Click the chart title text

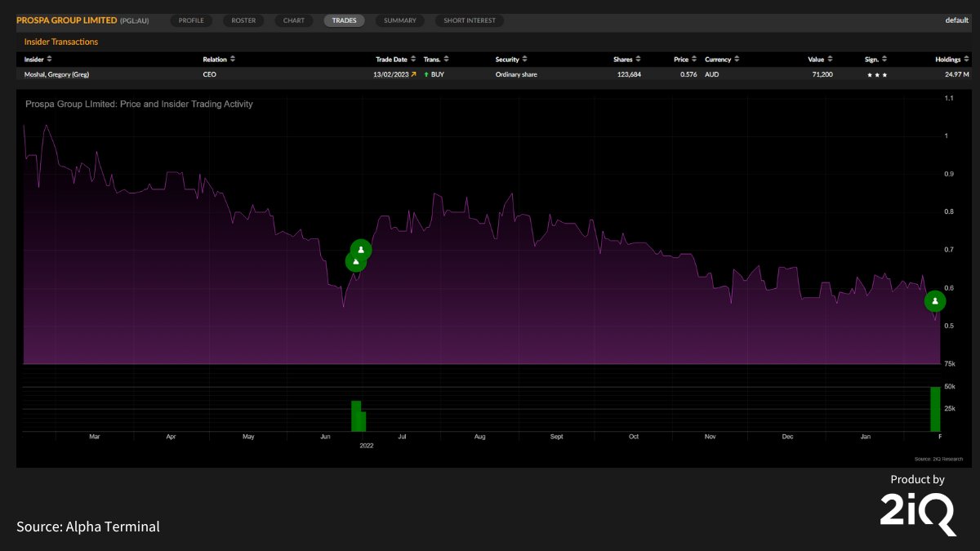[139, 104]
